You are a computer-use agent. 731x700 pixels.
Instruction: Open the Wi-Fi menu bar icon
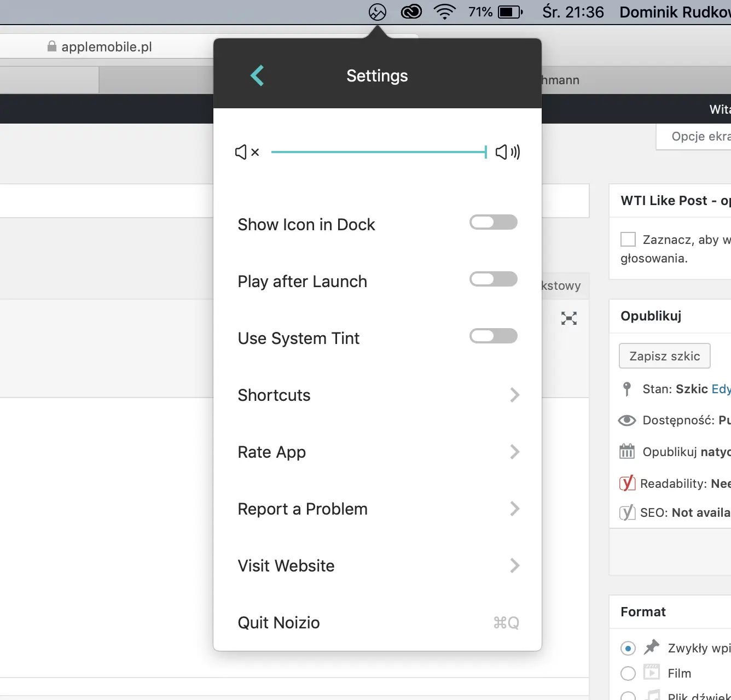(x=444, y=12)
